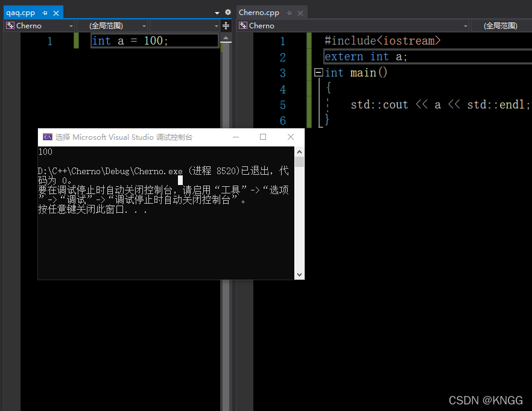Click the 100 output in console

[45, 152]
